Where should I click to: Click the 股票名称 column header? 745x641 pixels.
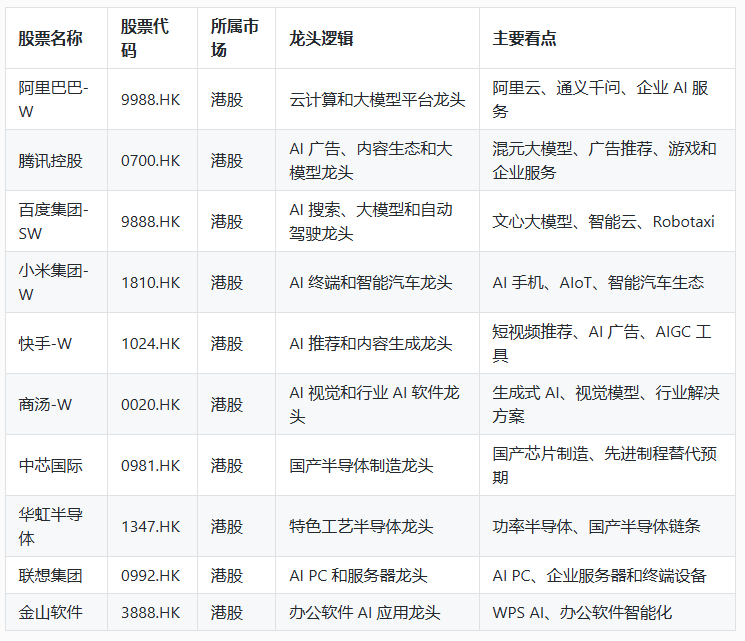click(x=50, y=38)
